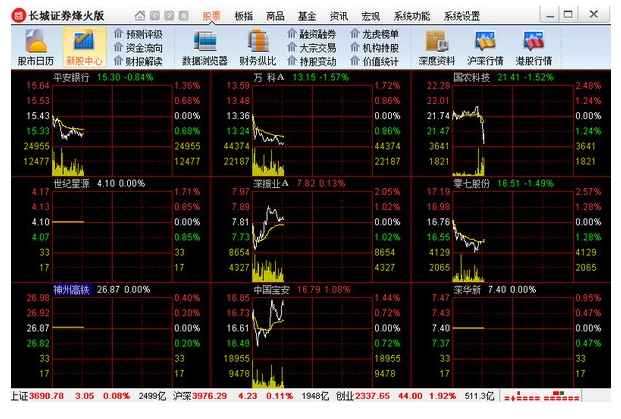The image size is (621, 419).
Task: Go back with the left arrow icon
Action: click(x=155, y=16)
